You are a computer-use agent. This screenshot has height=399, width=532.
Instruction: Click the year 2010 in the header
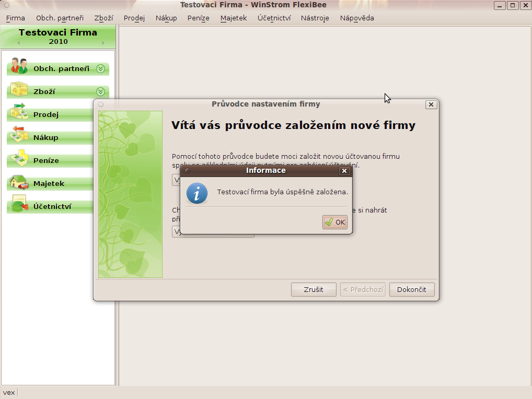click(x=59, y=42)
